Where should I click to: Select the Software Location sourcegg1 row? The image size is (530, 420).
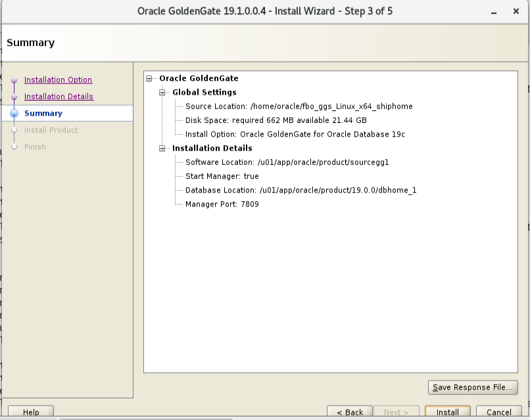coord(287,162)
